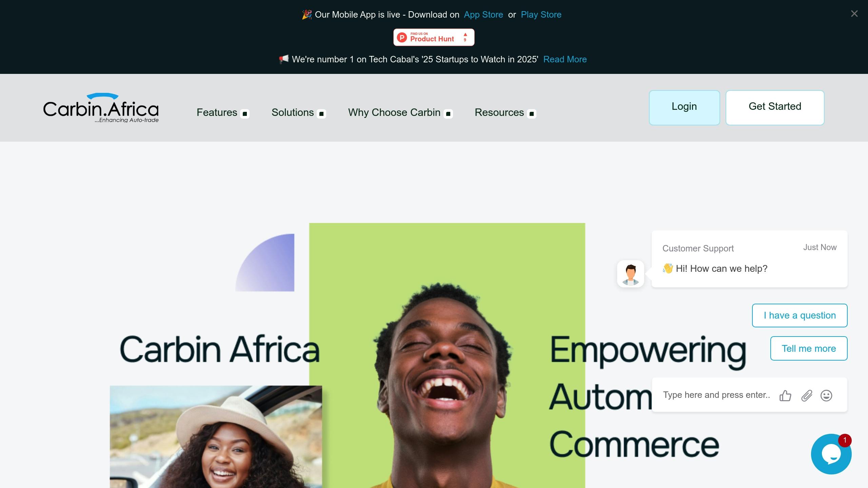
Task: Follow the Read More link
Action: (565, 59)
